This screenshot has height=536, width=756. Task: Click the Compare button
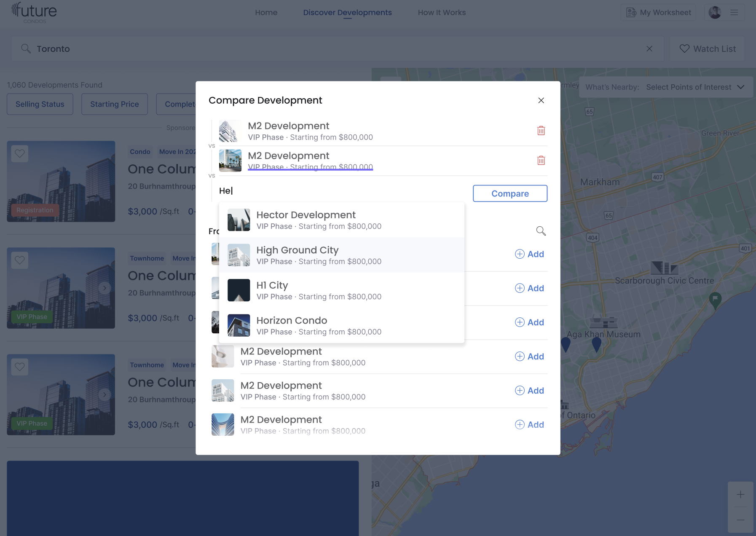[510, 193]
